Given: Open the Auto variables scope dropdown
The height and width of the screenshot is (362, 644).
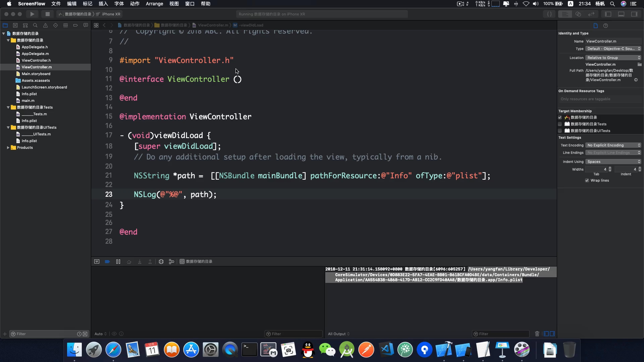Looking at the screenshot, I should [101, 334].
